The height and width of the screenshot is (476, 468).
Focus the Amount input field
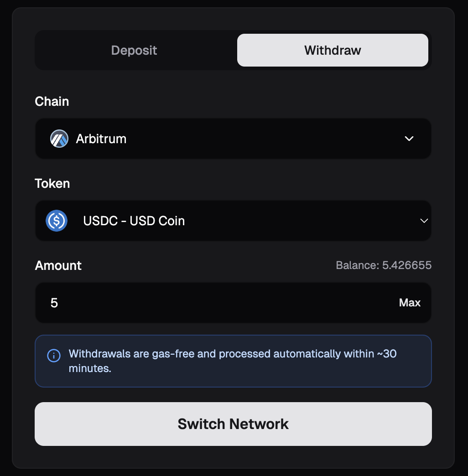click(219, 303)
